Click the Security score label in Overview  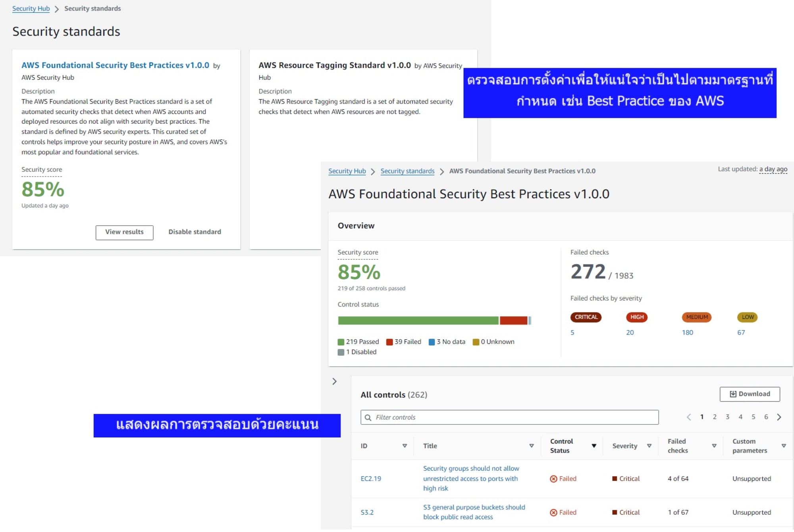pyautogui.click(x=358, y=252)
